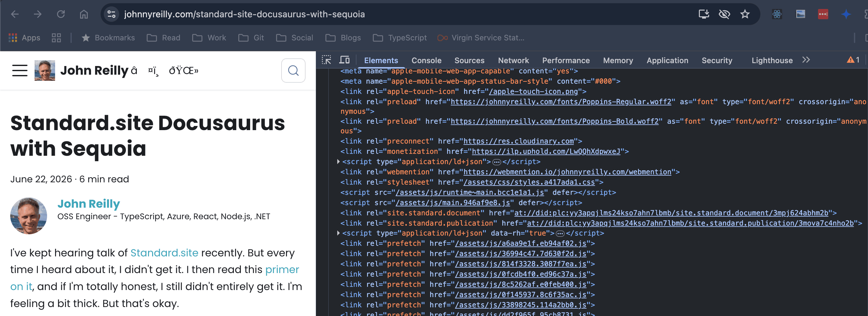Screen dimensions: 868x316
Task: Open the John Reilly author link
Action: coord(89,204)
